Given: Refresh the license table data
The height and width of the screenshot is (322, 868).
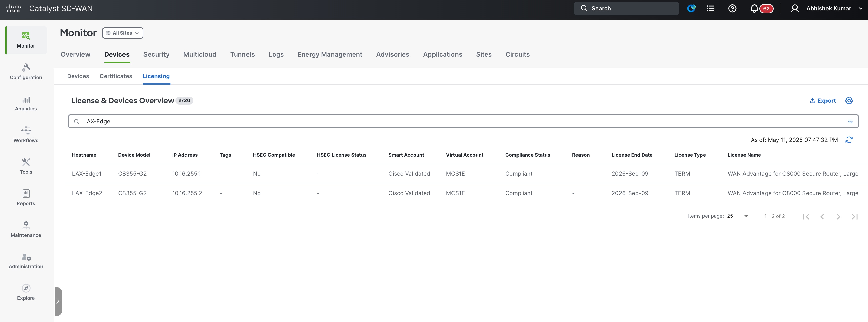Looking at the screenshot, I should 849,140.
